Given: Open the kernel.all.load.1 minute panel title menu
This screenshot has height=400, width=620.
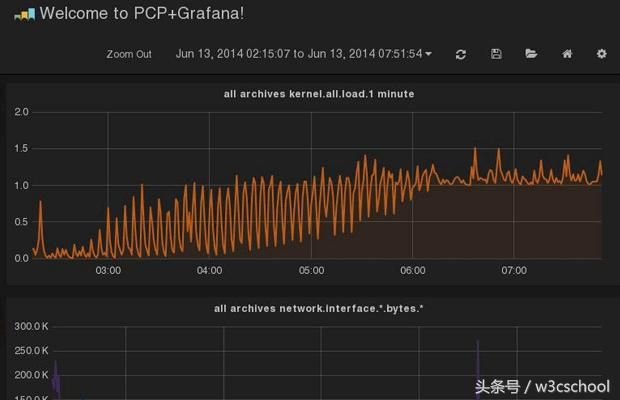Looking at the screenshot, I should coord(319,94).
